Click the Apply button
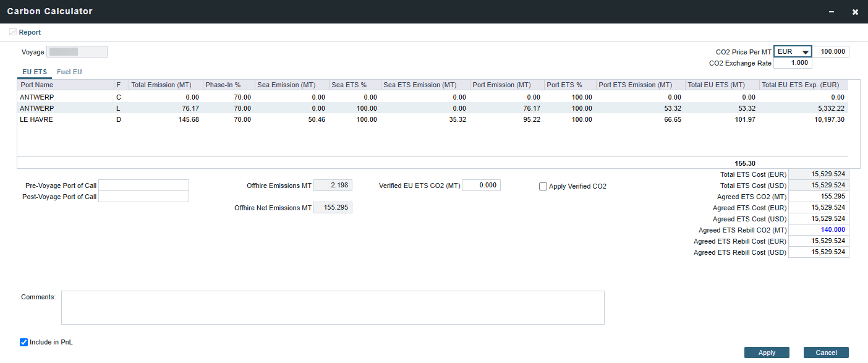Viewport: 868px width, 363px height. point(767,352)
